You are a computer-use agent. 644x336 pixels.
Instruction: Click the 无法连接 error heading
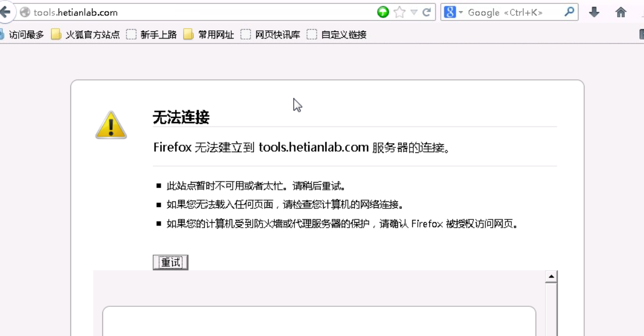point(181,117)
